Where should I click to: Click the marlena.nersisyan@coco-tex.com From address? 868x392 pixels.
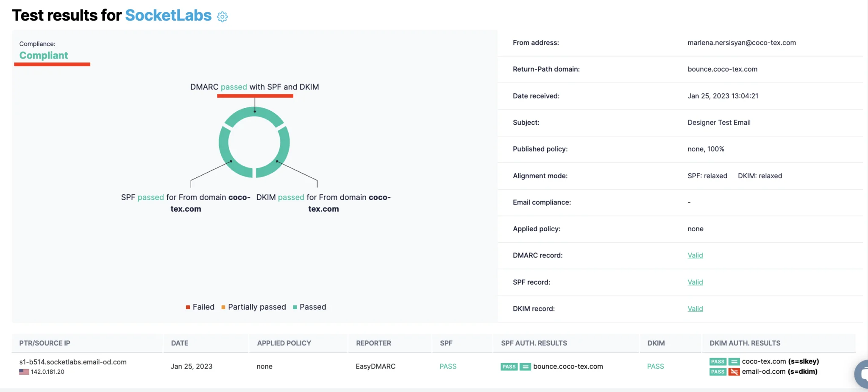coord(742,43)
